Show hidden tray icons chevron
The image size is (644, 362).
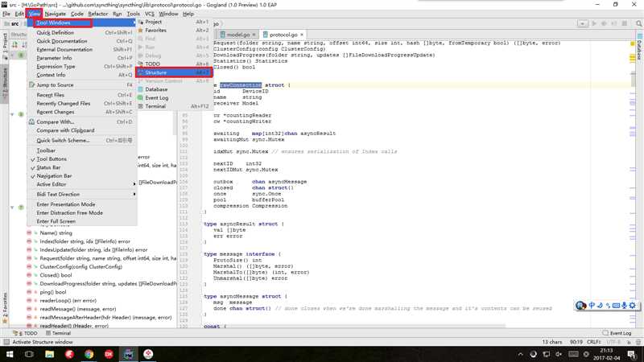pos(520,354)
